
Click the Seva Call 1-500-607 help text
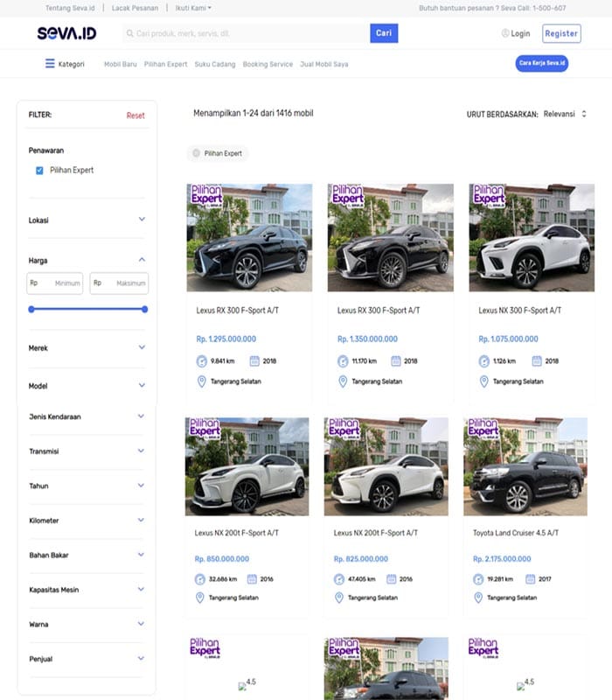coord(492,8)
